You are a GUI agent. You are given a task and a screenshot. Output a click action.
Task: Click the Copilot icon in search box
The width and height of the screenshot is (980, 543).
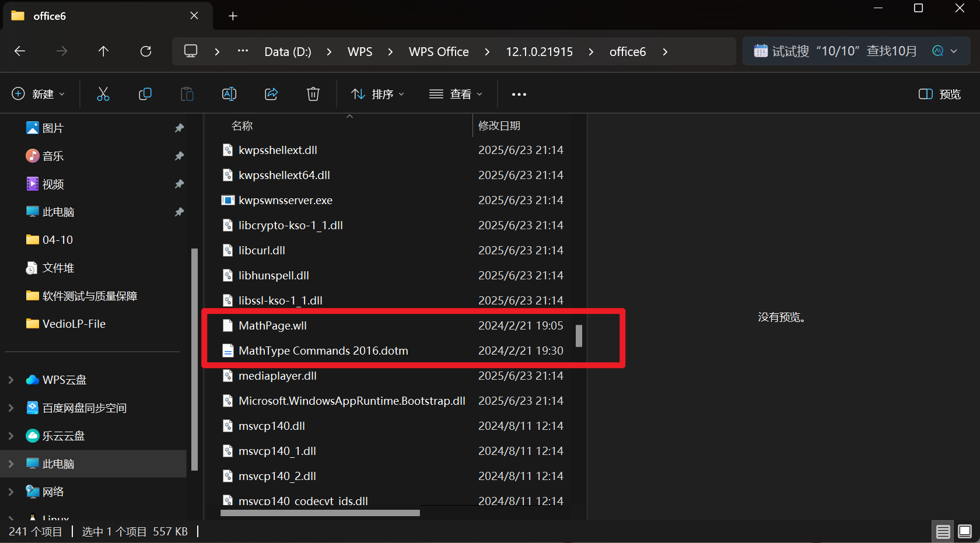tap(937, 51)
